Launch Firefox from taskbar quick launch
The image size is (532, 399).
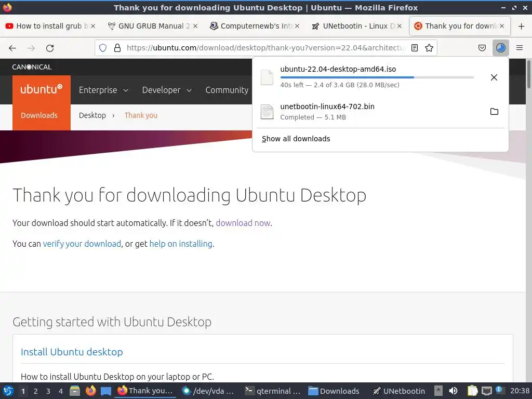tap(90, 391)
